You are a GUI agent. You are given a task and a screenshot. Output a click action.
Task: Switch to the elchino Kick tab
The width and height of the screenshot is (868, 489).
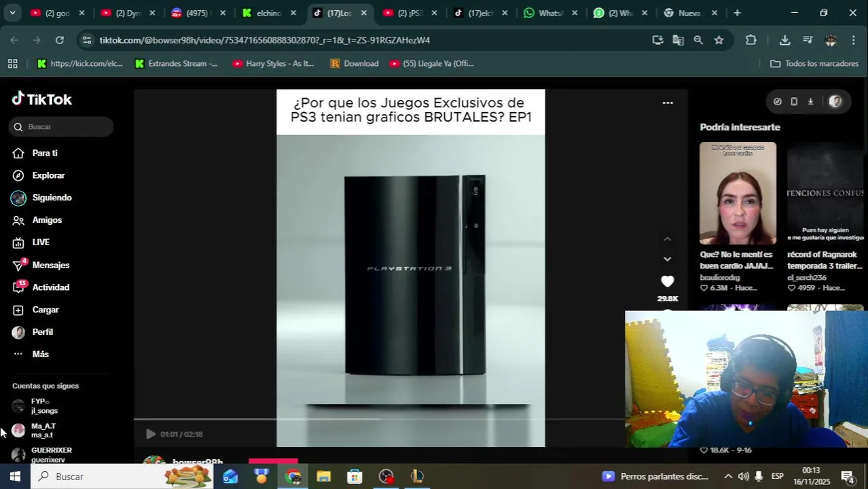point(270,13)
